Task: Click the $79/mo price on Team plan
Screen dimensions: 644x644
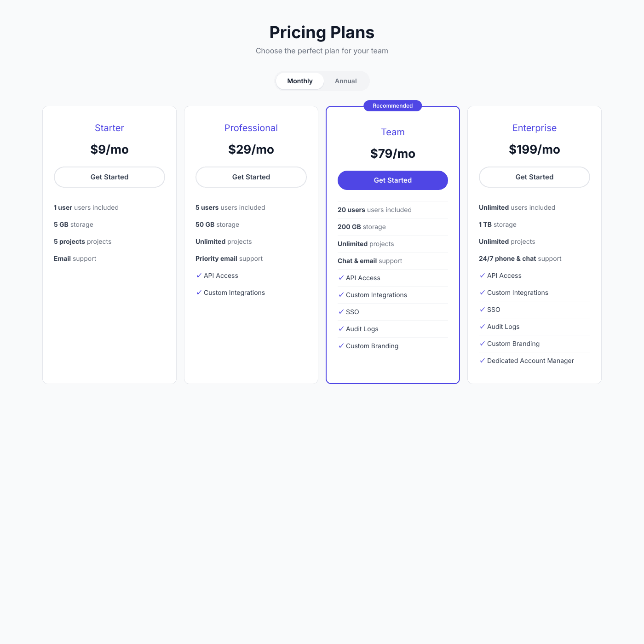Action: pos(392,154)
